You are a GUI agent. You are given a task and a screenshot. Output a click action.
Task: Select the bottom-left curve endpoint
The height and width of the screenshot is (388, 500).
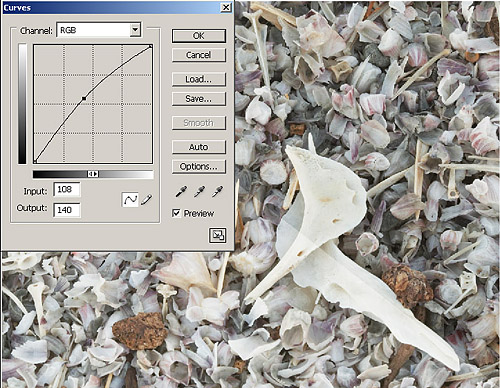click(x=35, y=162)
